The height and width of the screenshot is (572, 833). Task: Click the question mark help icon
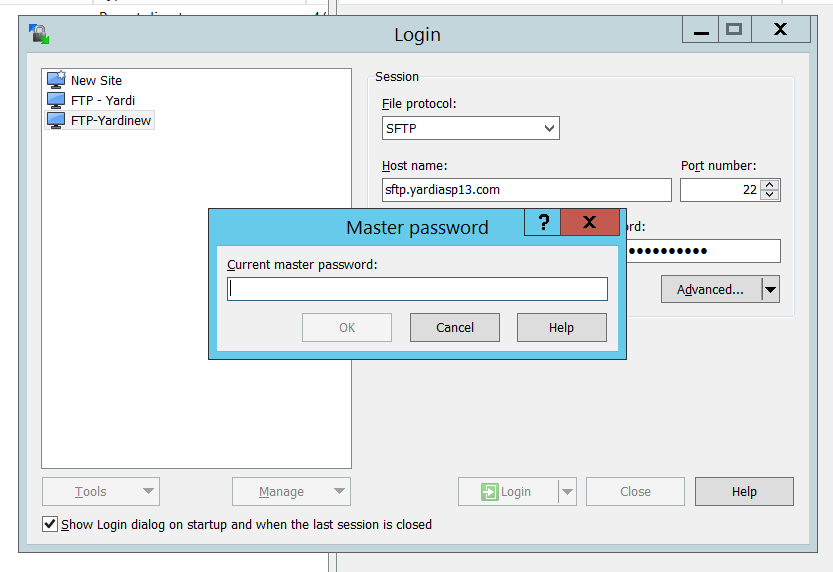click(x=543, y=223)
